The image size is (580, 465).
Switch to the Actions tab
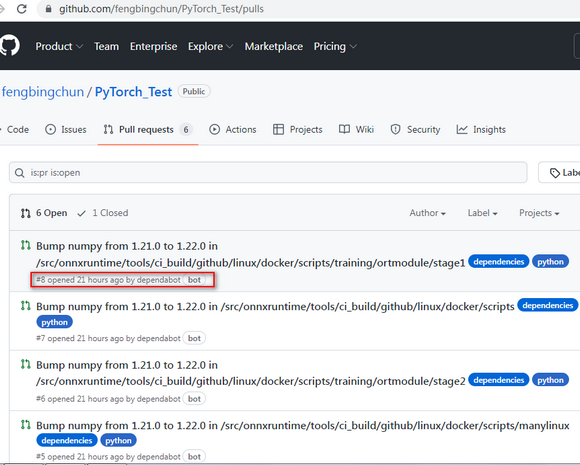pyautogui.click(x=233, y=129)
